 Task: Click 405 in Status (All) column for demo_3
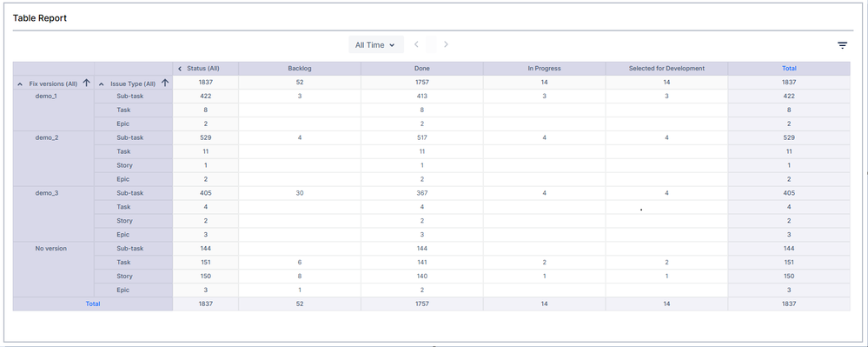[x=205, y=193]
